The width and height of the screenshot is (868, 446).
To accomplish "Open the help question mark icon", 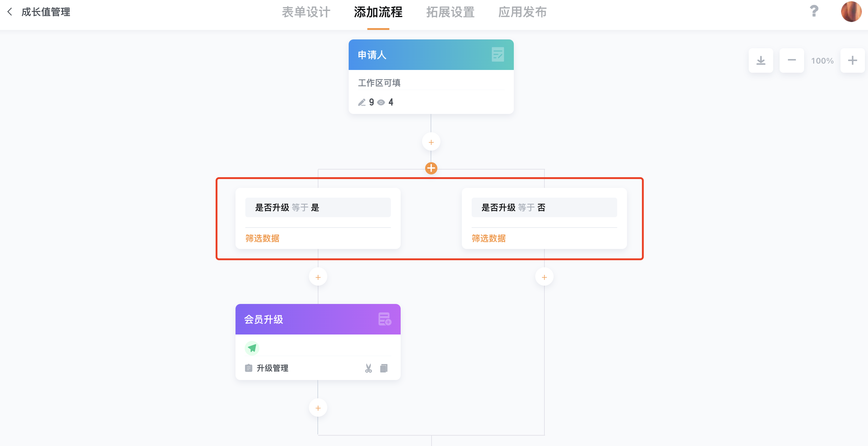I will (x=814, y=11).
